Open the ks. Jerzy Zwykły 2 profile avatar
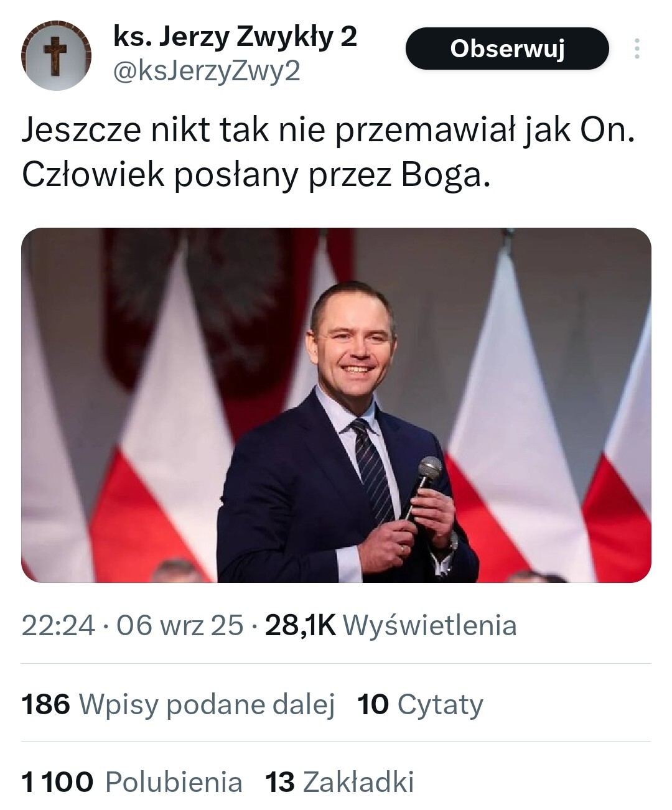The image size is (672, 810). click(x=56, y=56)
